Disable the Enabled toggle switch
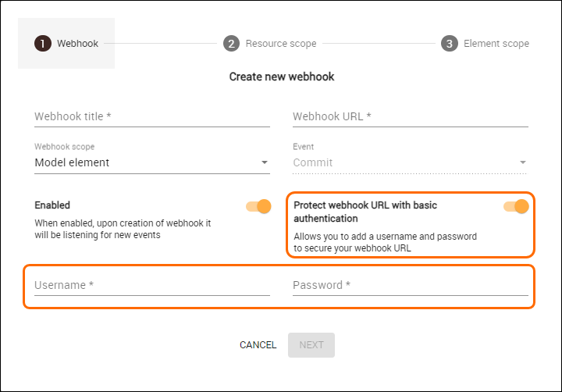 tap(258, 206)
